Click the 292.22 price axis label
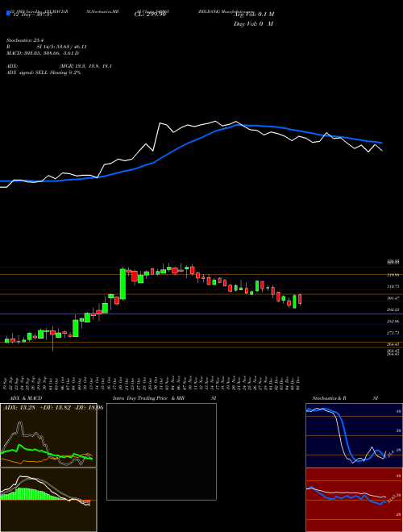 coord(393,310)
